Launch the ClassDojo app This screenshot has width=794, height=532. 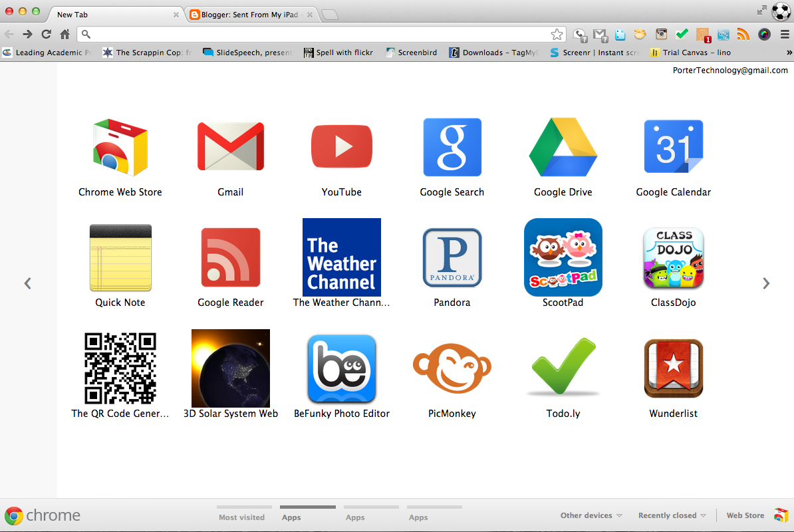pyautogui.click(x=673, y=257)
